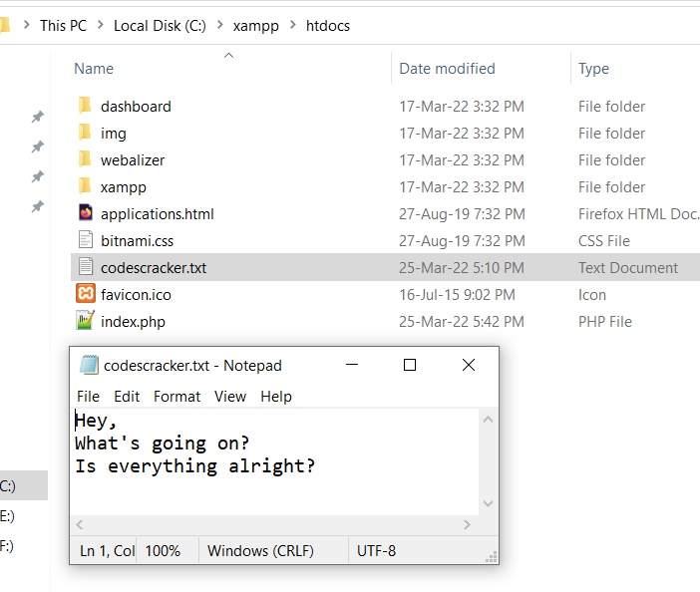Click Notepad window resize grip corner
This screenshot has height=592, width=700.
[492, 557]
